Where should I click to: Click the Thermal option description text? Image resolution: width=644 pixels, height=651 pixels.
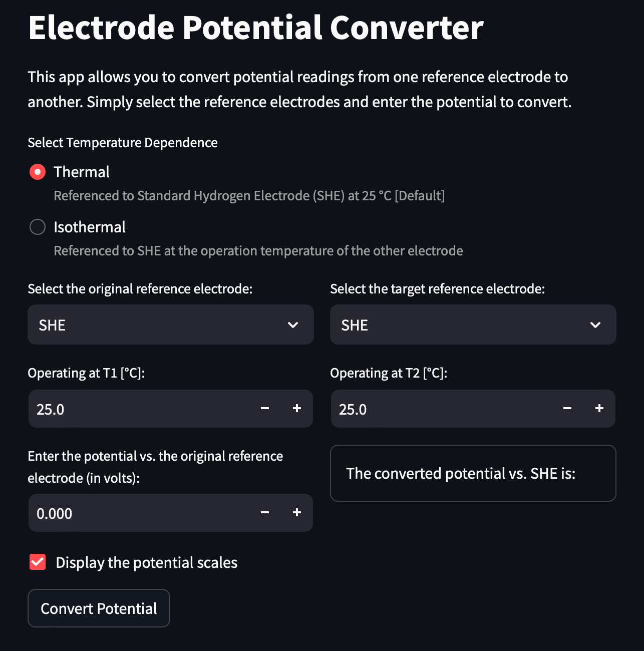click(249, 195)
